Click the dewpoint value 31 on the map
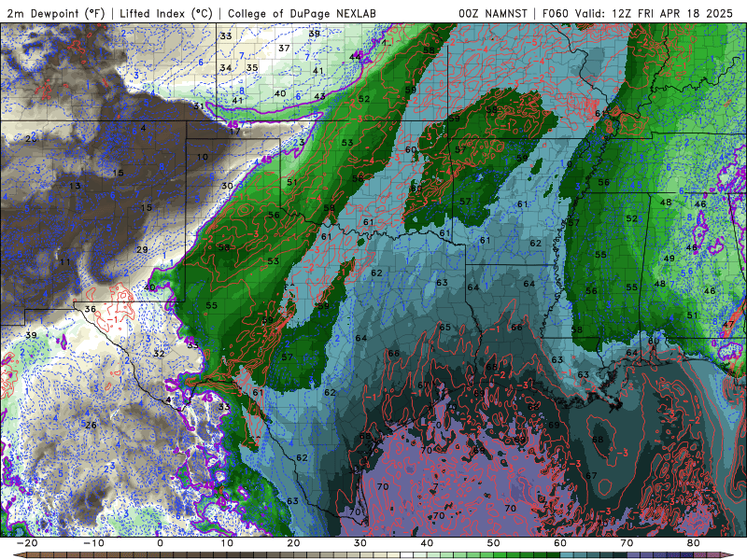Screen dimensions: 747x560 pyautogui.click(x=199, y=106)
